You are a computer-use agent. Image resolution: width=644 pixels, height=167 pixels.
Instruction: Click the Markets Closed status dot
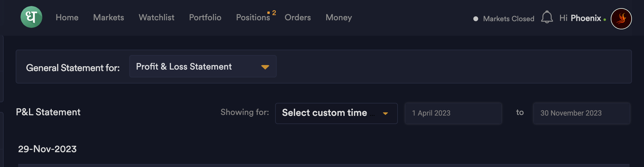(475, 19)
